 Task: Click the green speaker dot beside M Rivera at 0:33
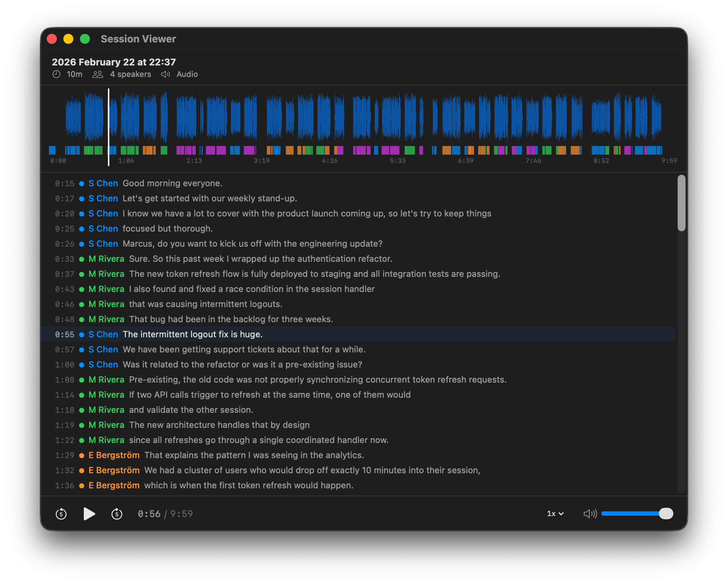click(x=82, y=259)
